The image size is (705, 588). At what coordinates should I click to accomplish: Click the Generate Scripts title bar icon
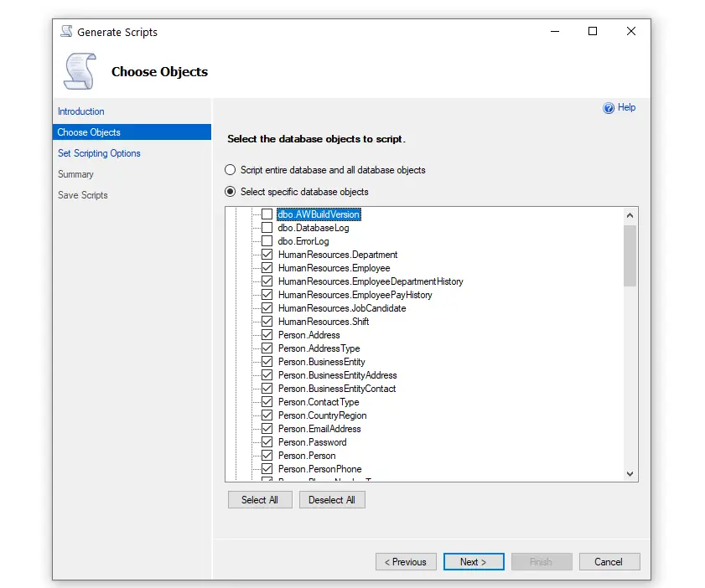pyautogui.click(x=66, y=32)
